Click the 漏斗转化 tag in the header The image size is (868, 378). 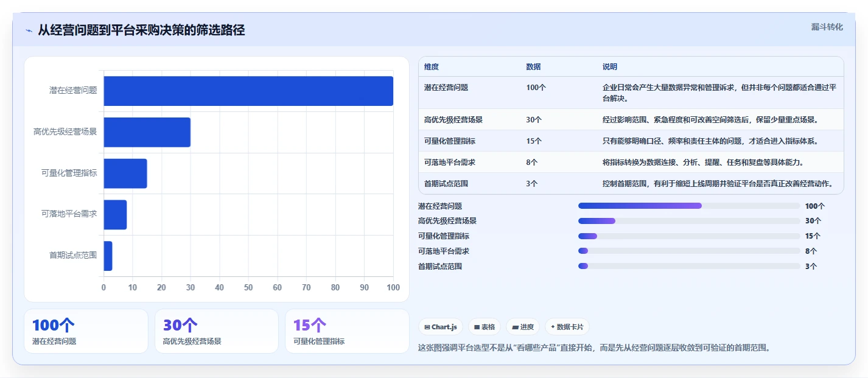coord(827,27)
